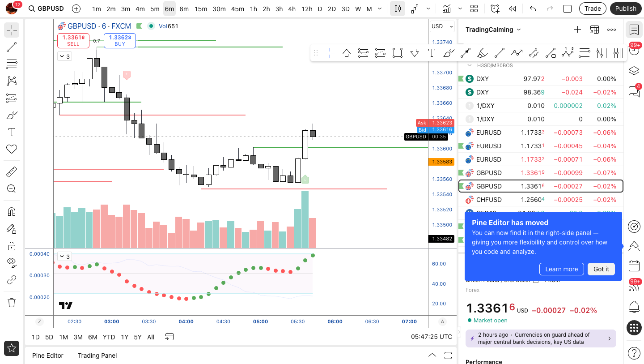644x364 pixels.
Task: Select Elliott wave tool in floating toolbar
Action: click(x=568, y=53)
